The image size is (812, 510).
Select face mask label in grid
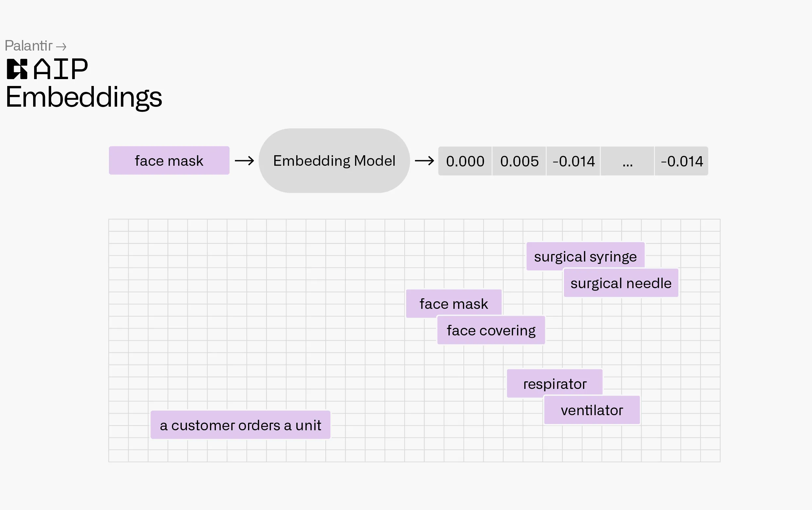tap(453, 304)
